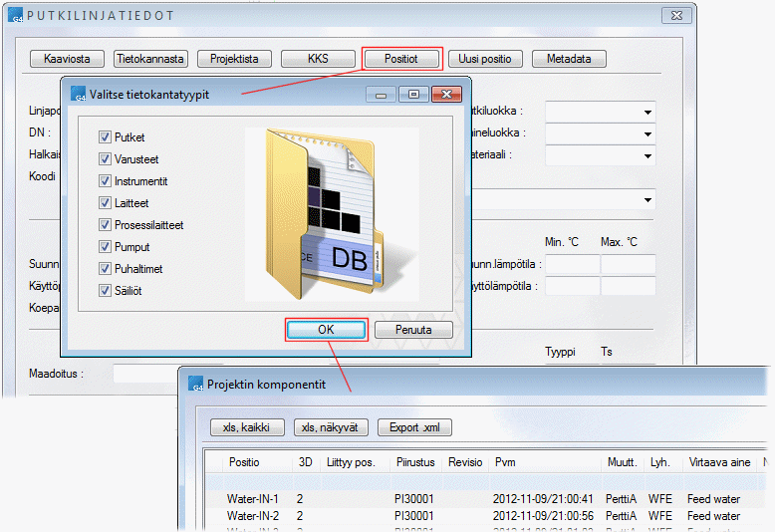Image resolution: width=775 pixels, height=532 pixels.
Task: Confirm the database type dialog with OK
Action: [x=326, y=330]
